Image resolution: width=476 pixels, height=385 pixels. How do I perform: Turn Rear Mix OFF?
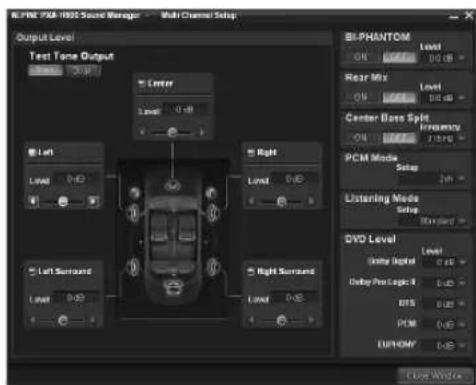click(399, 98)
